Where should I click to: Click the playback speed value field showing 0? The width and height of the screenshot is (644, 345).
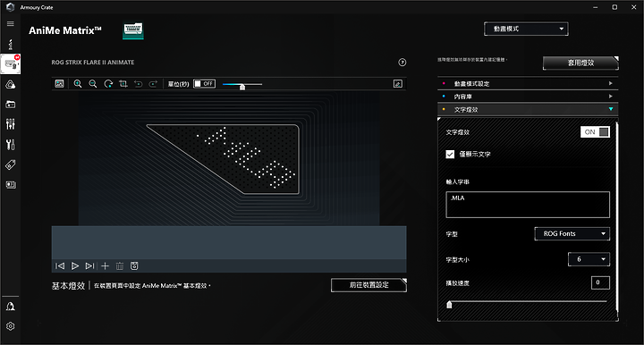(x=600, y=282)
